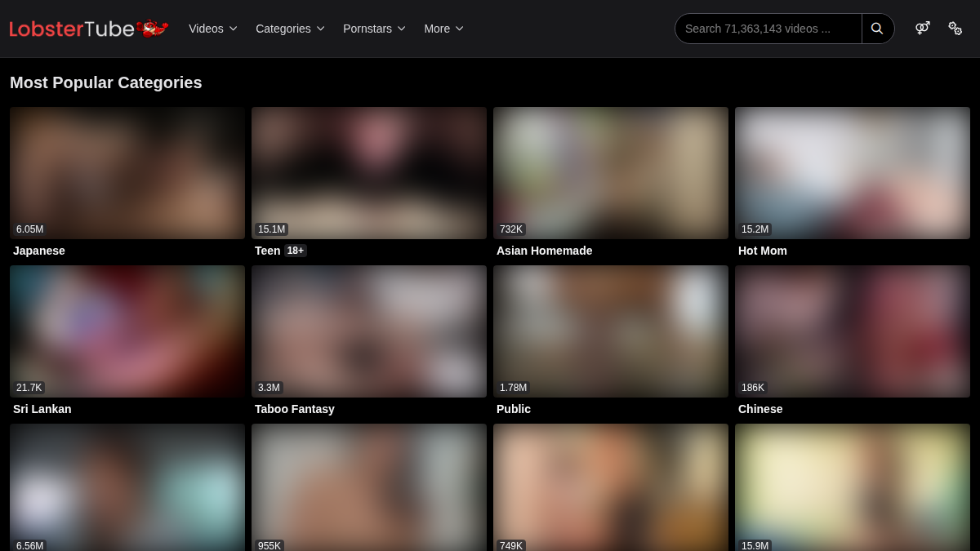Click the 6.05M video count badge
Viewport: 980px width, 551px height.
click(x=30, y=229)
